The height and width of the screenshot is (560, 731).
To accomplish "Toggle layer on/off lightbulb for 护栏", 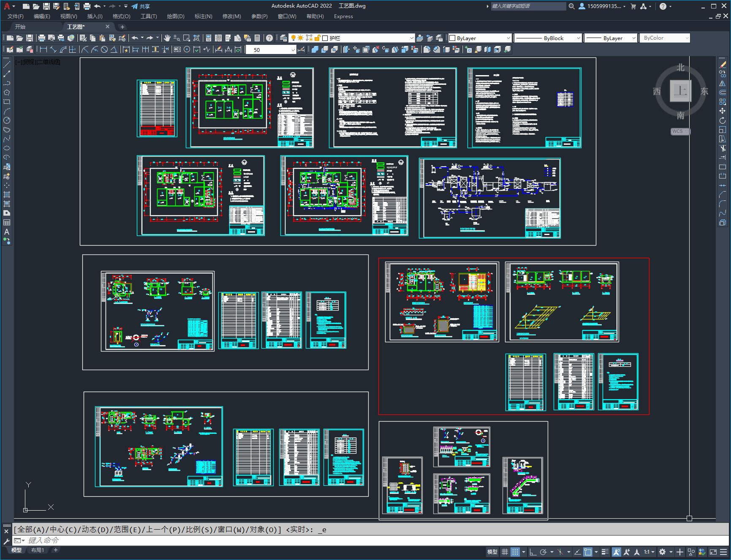I will [293, 38].
